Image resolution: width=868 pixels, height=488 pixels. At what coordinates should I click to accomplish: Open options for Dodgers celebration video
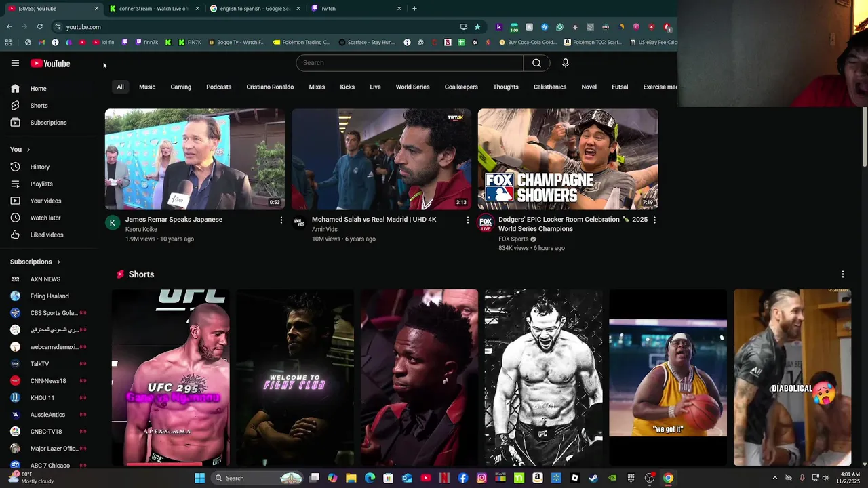coord(654,220)
